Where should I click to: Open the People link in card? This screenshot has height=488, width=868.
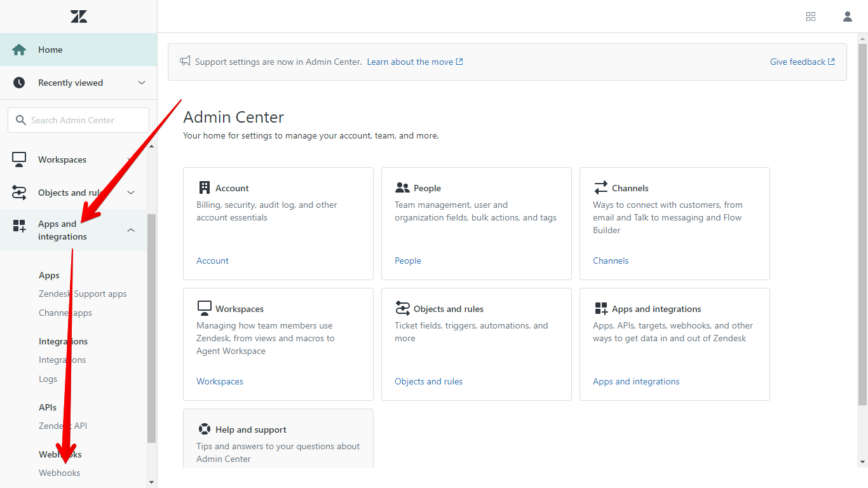(x=408, y=261)
